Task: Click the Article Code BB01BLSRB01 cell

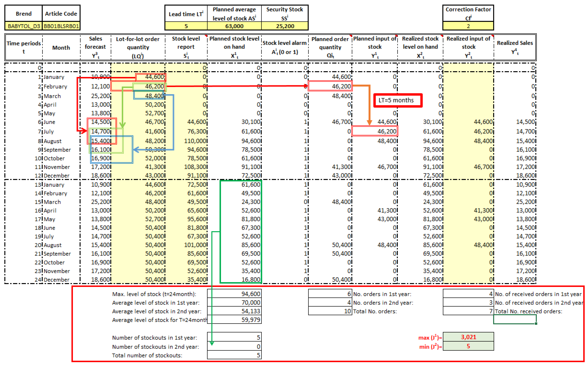Action: tap(61, 26)
